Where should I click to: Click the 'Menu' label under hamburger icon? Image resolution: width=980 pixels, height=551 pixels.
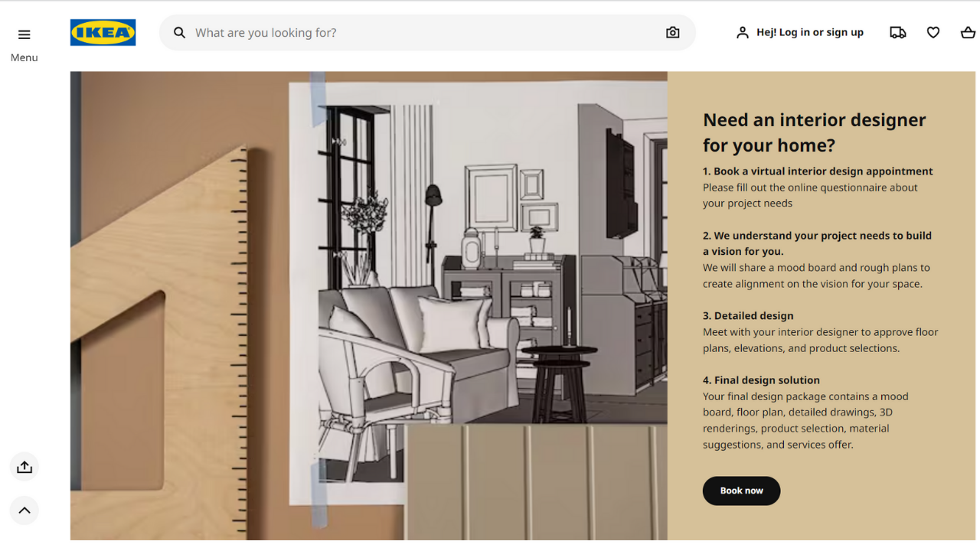pyautogui.click(x=24, y=57)
